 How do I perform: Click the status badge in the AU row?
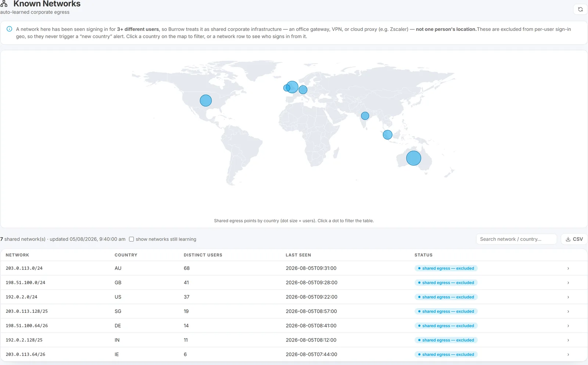pos(446,268)
